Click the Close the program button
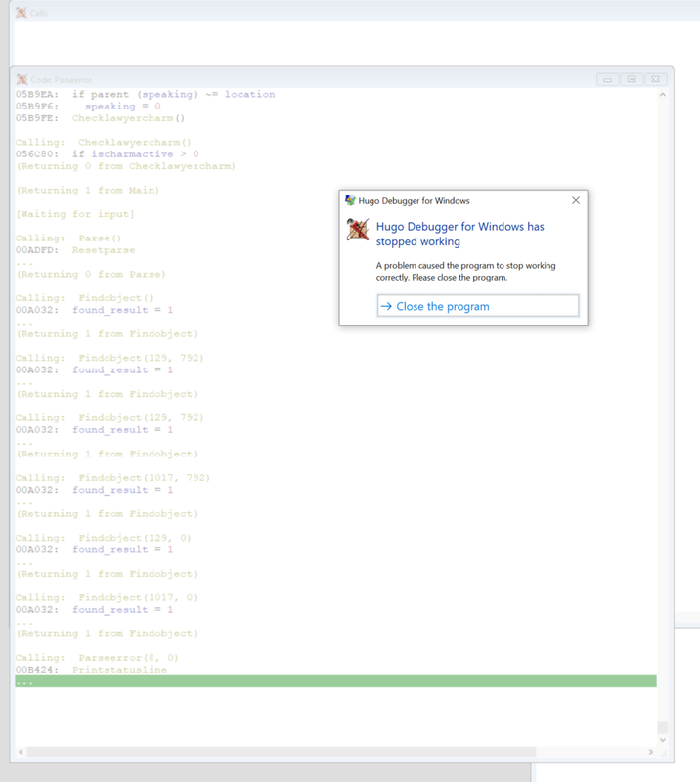 478,306
